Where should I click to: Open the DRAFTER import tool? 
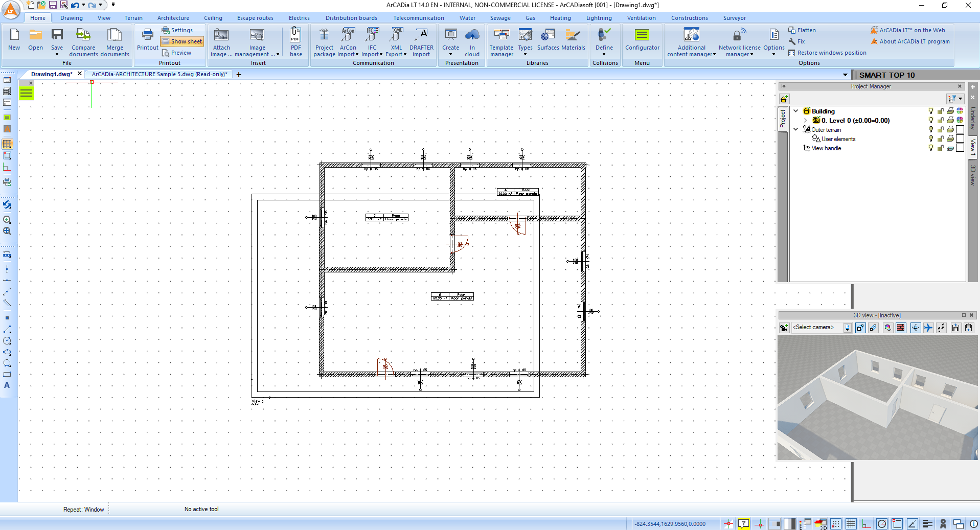pyautogui.click(x=421, y=41)
